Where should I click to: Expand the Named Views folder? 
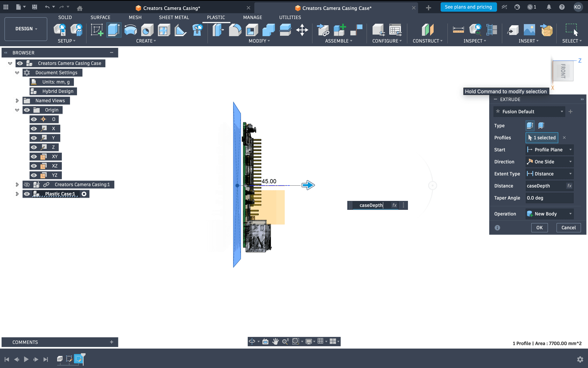click(x=17, y=100)
